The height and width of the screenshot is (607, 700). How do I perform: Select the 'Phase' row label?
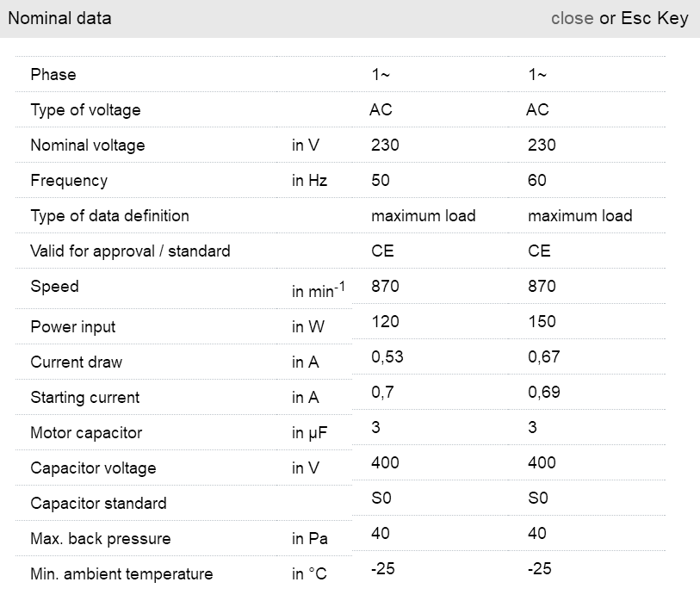coord(53,75)
